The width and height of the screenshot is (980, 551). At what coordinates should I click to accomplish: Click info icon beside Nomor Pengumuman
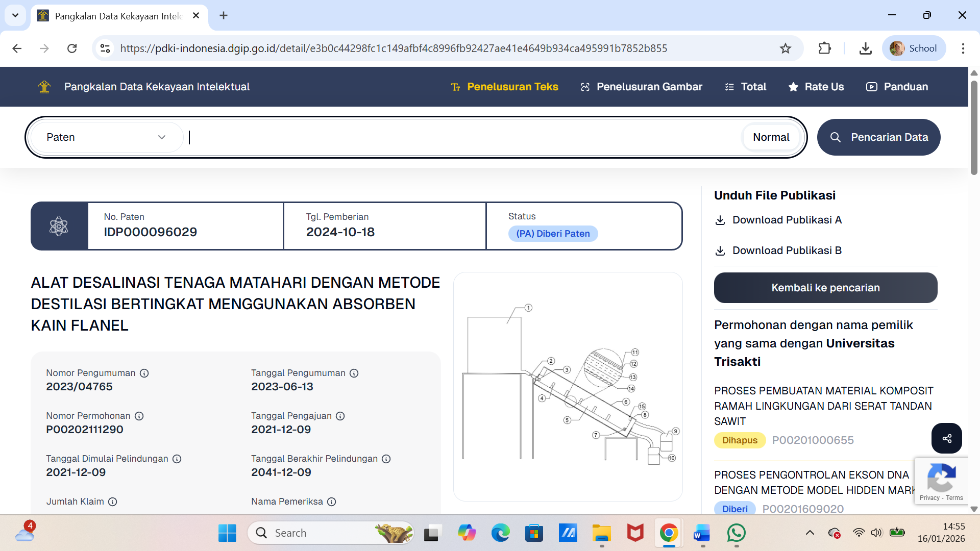click(x=144, y=373)
